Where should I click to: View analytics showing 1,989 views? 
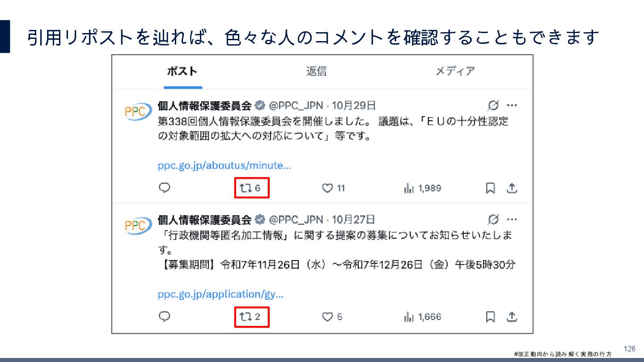(423, 188)
